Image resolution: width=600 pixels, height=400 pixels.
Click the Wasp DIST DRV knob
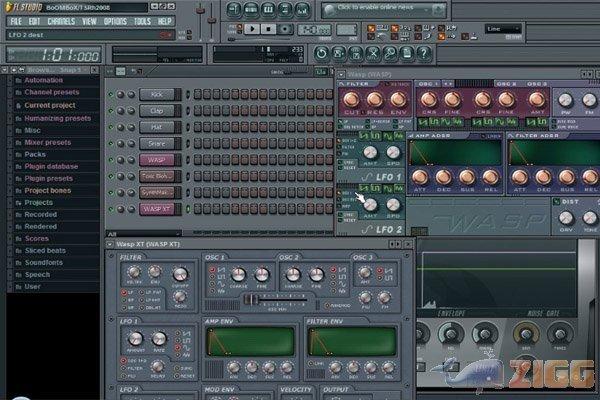(566, 218)
